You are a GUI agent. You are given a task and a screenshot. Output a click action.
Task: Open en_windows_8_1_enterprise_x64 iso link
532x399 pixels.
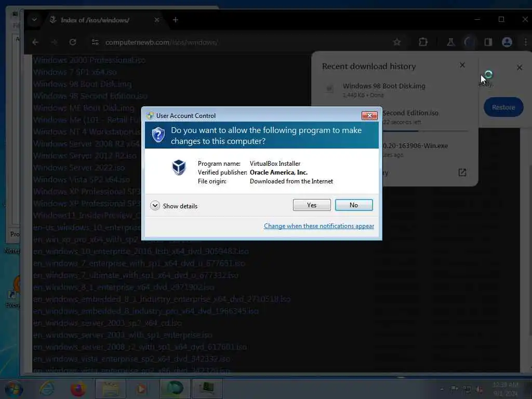click(x=124, y=287)
